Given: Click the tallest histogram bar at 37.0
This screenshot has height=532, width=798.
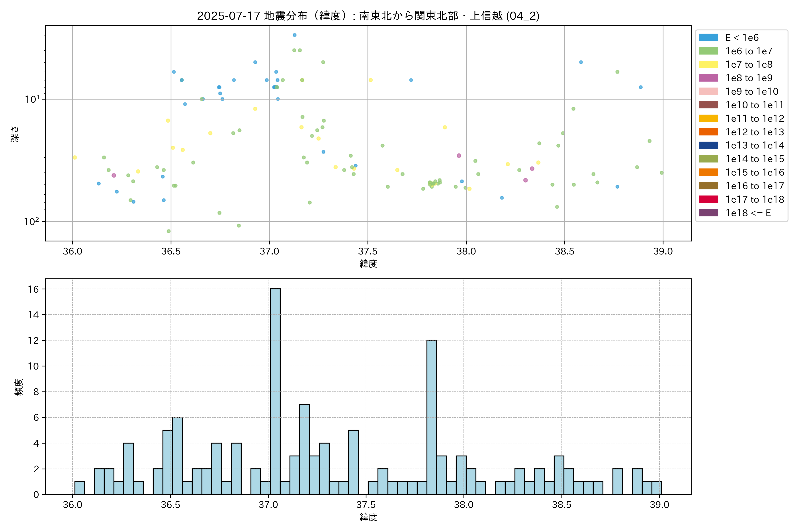Looking at the screenshot, I should tap(275, 391).
